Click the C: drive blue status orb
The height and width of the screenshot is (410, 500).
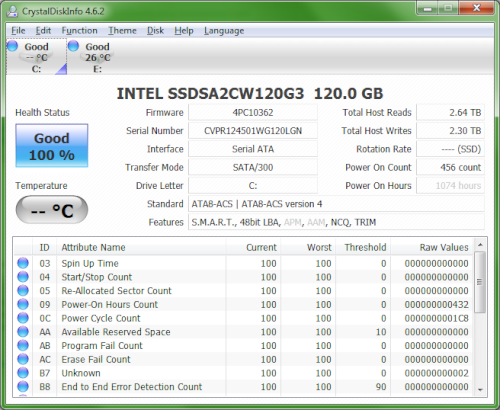coord(12,46)
